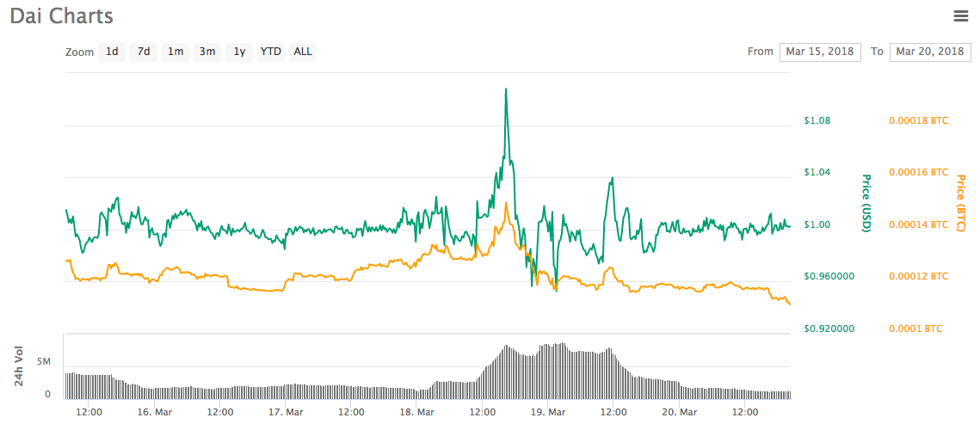Open the chart hamburger menu
The image size is (980, 430).
tap(960, 16)
